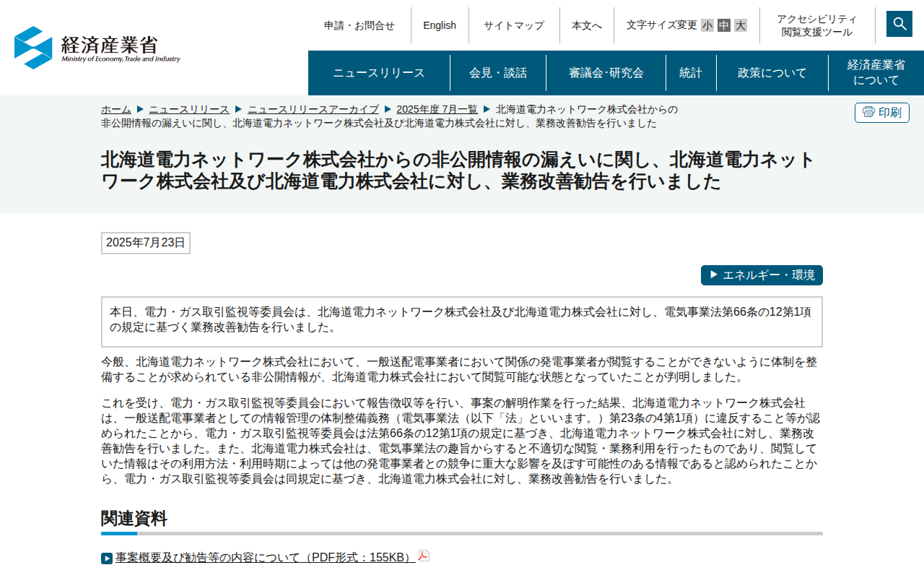Open サイトマップ link
This screenshot has width=924, height=578.
(514, 25)
